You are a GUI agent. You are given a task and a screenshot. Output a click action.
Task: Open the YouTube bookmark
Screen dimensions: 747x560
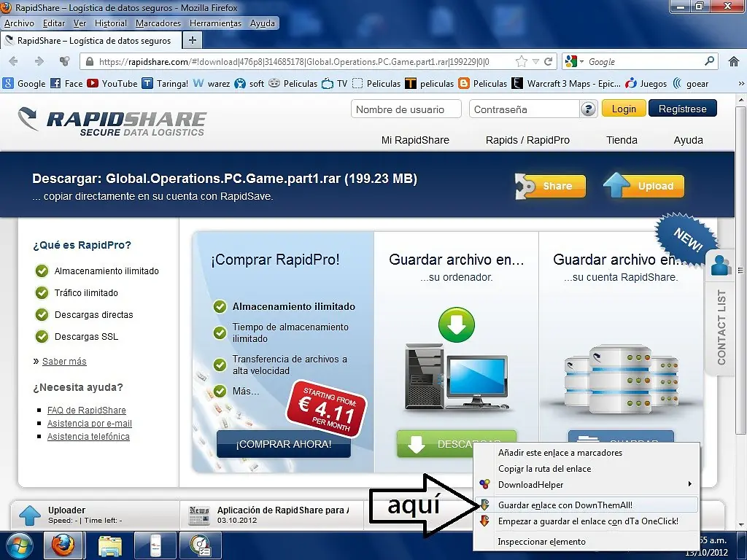pyautogui.click(x=112, y=84)
